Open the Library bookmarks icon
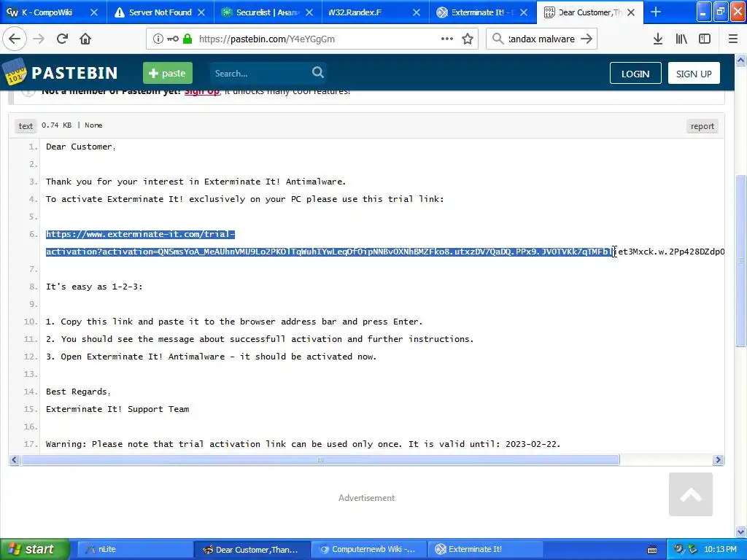This screenshot has width=747, height=560. point(681,39)
